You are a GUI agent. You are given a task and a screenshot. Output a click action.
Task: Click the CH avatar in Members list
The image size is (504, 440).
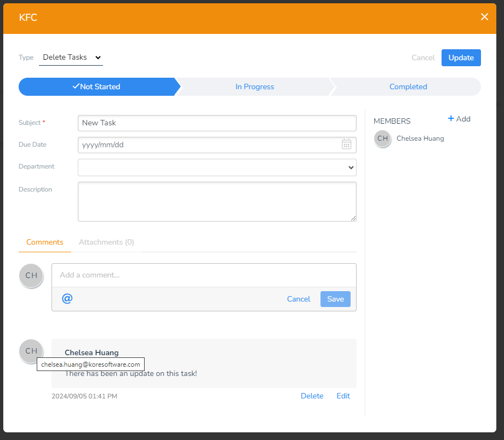pyautogui.click(x=382, y=139)
